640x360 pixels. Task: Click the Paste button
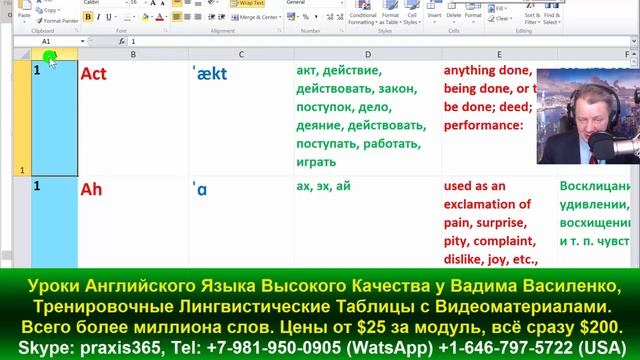click(24, 10)
